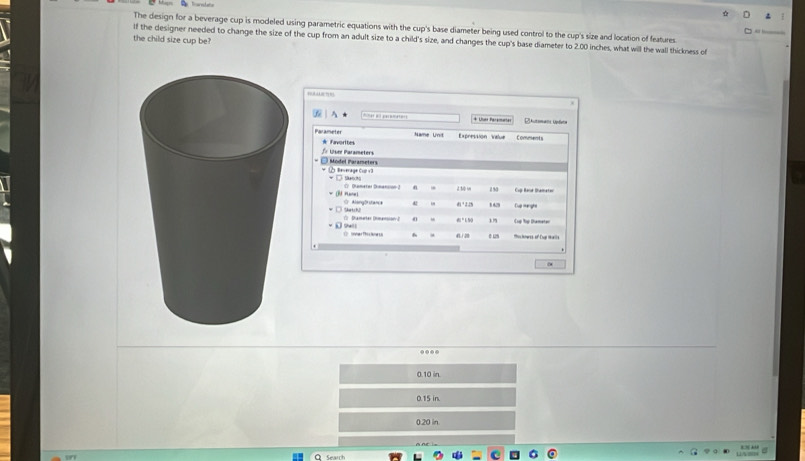Choose the 0.10 in. answer

(x=428, y=374)
